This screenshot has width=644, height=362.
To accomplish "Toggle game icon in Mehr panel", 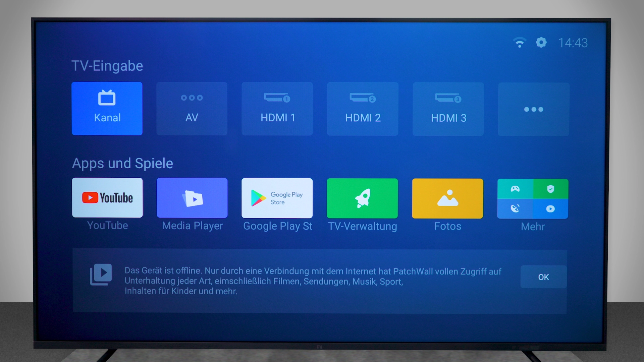I will click(515, 189).
